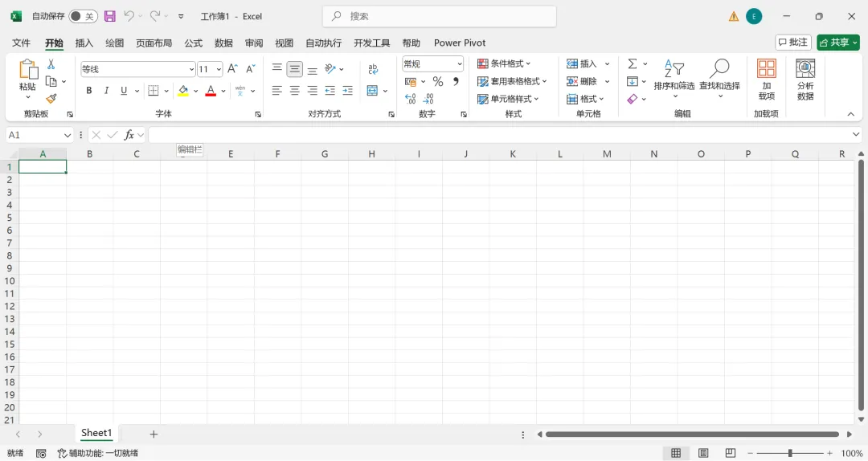
Task: Click the Undo arrow
Action: click(129, 16)
